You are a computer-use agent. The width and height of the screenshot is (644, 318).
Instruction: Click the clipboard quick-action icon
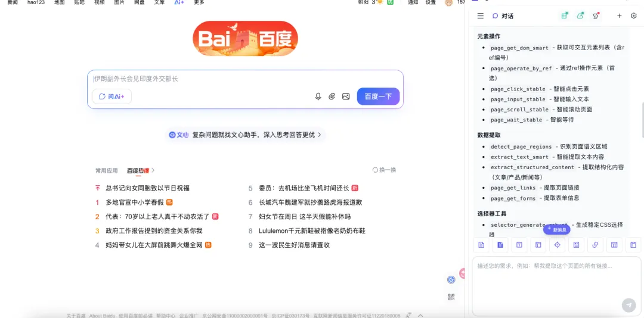tap(633, 245)
